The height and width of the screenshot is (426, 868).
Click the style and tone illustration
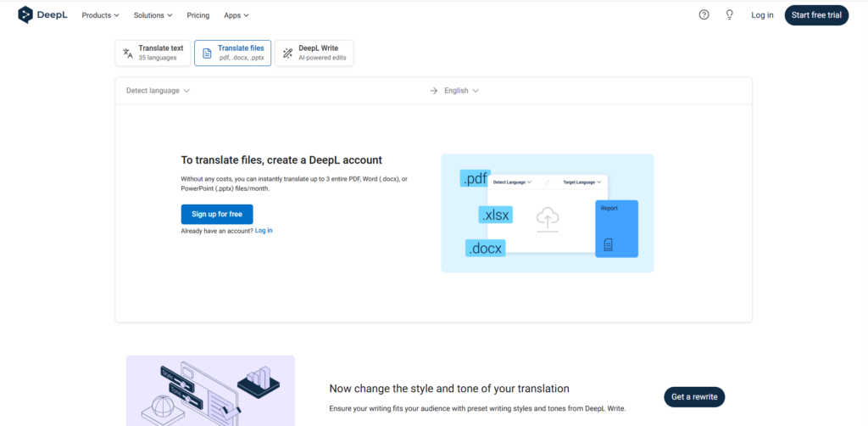pyautogui.click(x=210, y=390)
